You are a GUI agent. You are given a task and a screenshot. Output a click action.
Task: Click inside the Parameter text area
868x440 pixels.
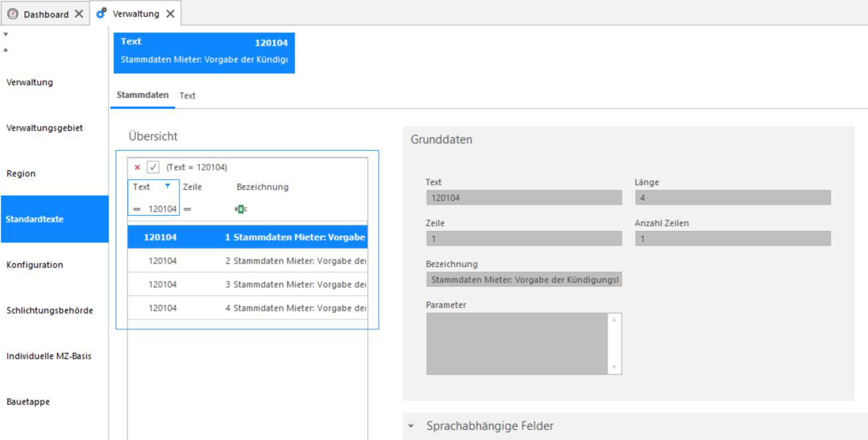coord(517,344)
